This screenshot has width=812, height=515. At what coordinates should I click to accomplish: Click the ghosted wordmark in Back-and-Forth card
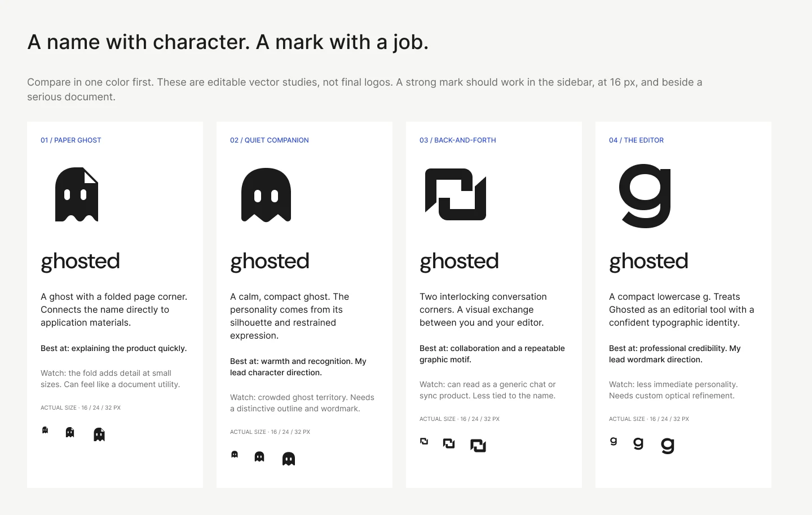[x=459, y=262]
